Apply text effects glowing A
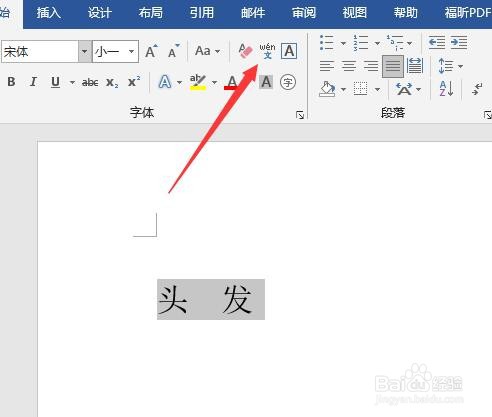 tap(165, 82)
